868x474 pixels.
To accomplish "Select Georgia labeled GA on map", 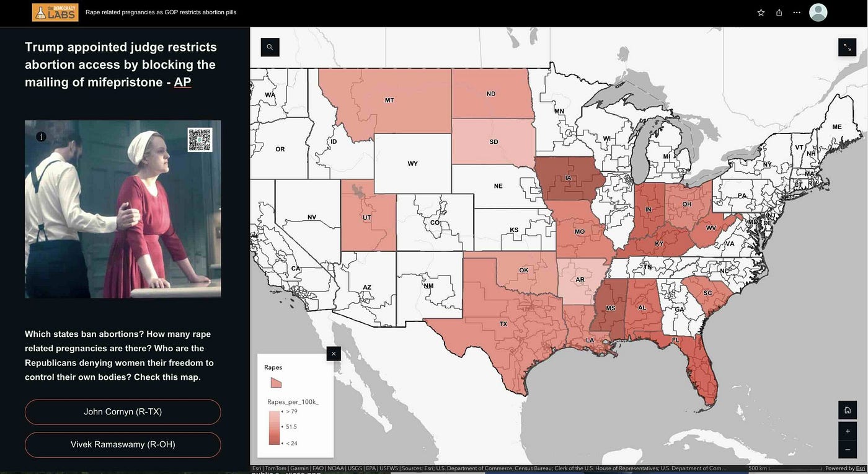I will [x=679, y=310].
